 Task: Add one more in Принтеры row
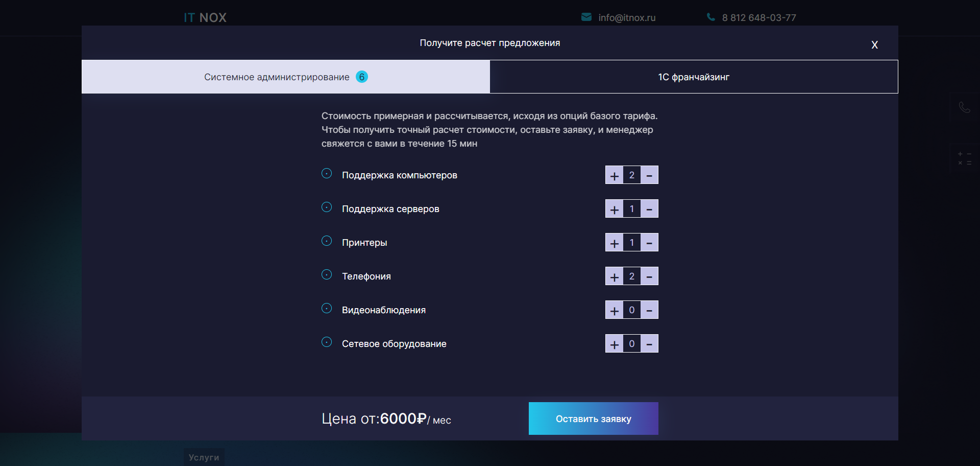coord(614,242)
